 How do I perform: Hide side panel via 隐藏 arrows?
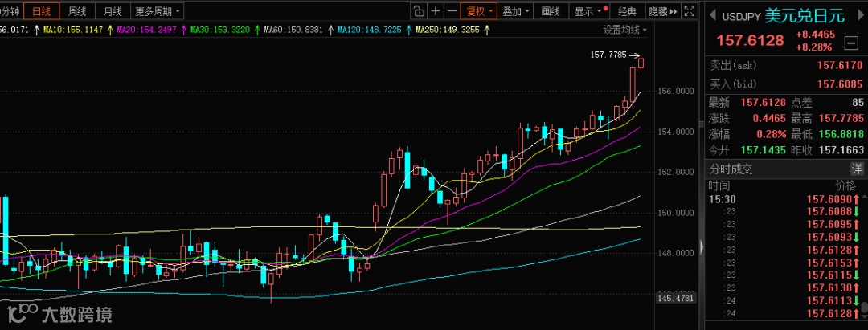pyautogui.click(x=664, y=11)
